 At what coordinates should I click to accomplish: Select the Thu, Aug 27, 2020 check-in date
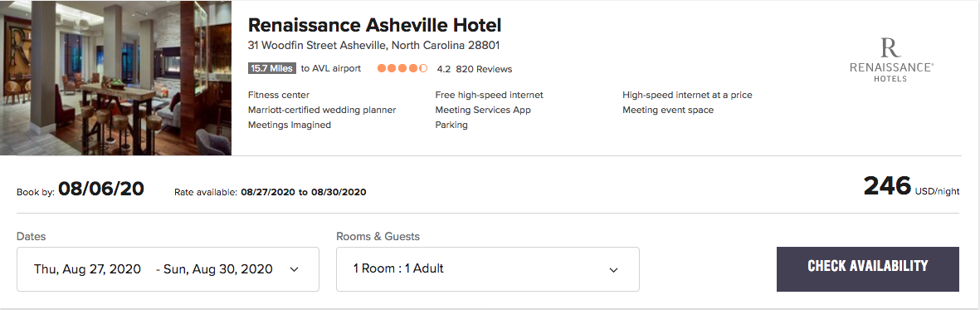point(88,269)
